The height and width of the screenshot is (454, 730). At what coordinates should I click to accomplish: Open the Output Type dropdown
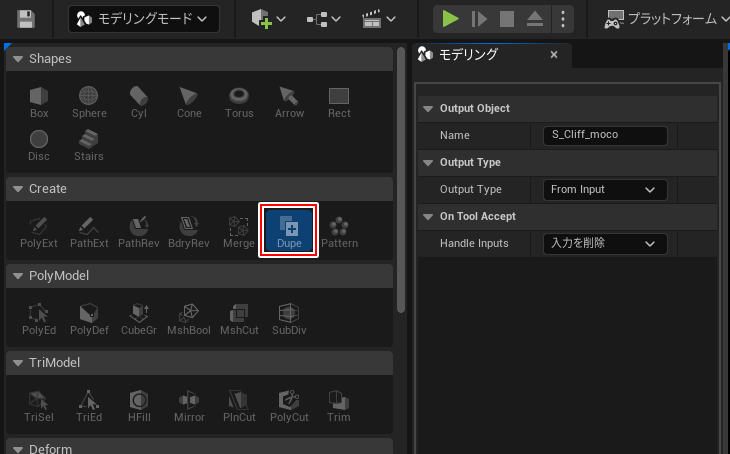coord(603,189)
